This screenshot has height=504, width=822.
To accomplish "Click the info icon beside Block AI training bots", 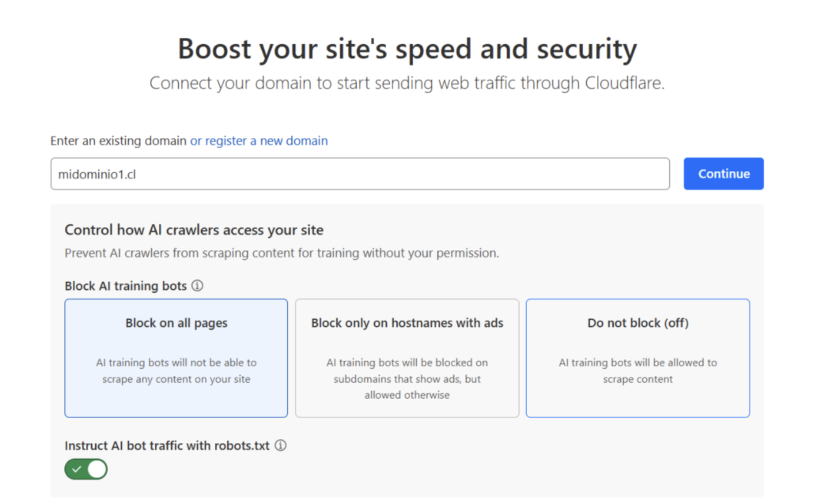I will point(197,286).
